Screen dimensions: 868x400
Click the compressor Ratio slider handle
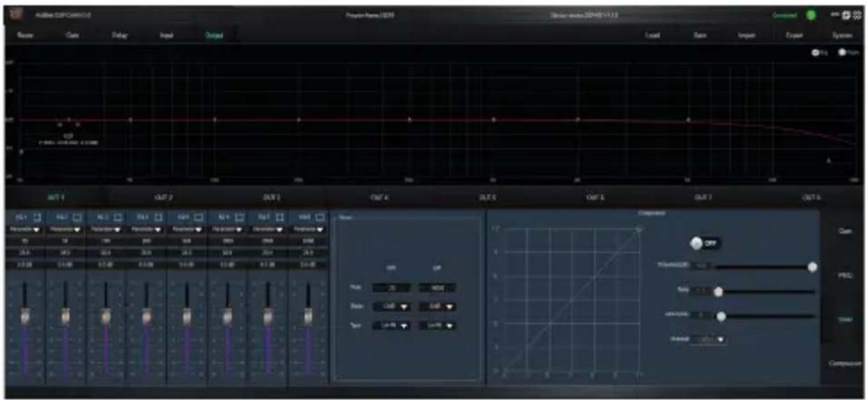click(x=717, y=292)
